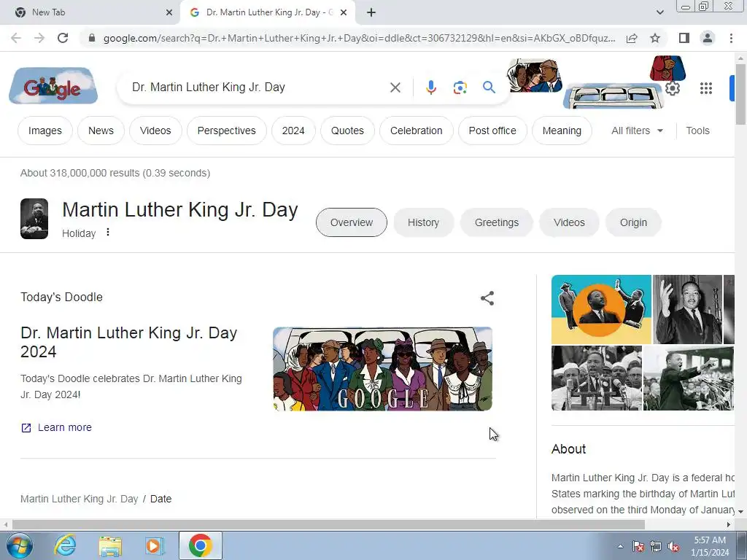Open Google quick settings gear
This screenshot has width=747, height=560.
[672, 88]
